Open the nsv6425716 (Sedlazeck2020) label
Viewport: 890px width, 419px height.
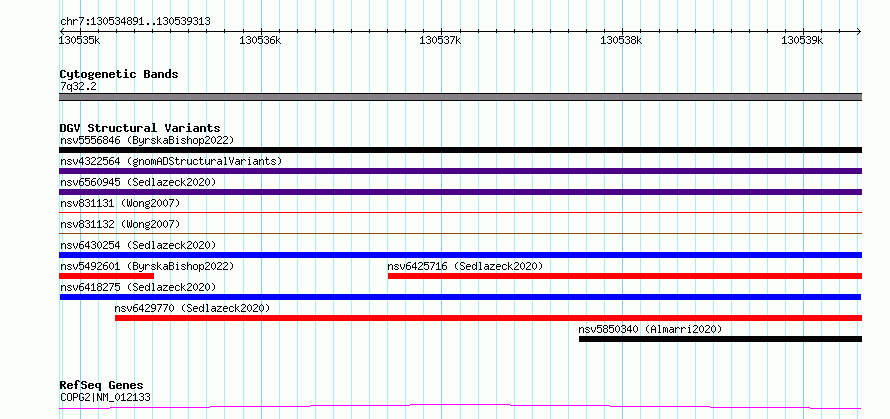tap(465, 266)
